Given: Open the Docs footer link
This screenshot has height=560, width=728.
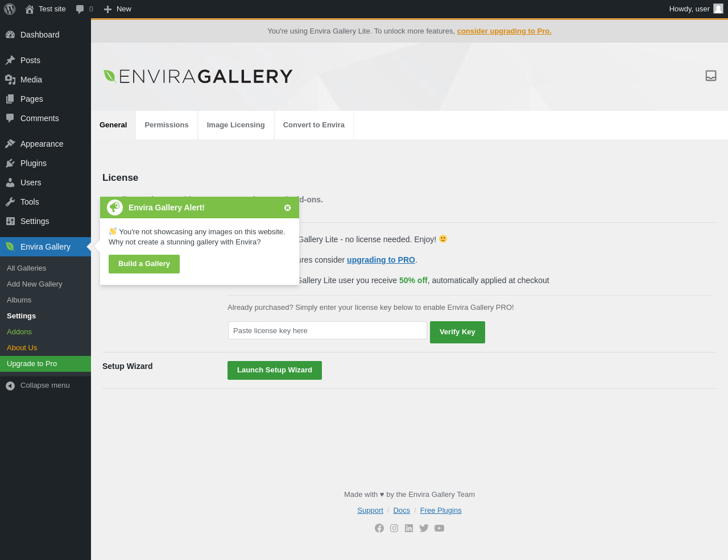Looking at the screenshot, I should pos(402,511).
